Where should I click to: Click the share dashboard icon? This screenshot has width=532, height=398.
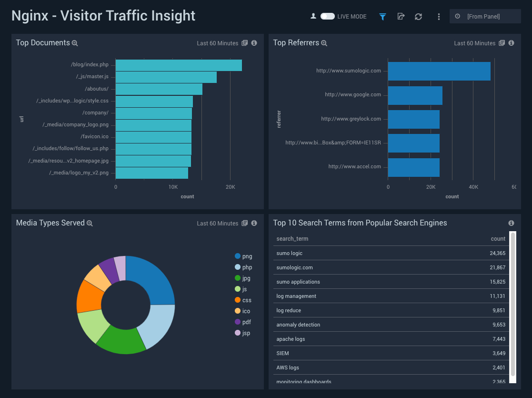(401, 16)
